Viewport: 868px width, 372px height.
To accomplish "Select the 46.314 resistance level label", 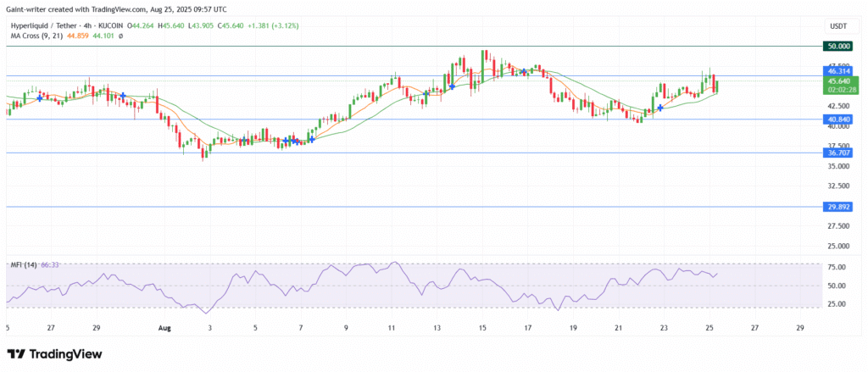I will 839,72.
